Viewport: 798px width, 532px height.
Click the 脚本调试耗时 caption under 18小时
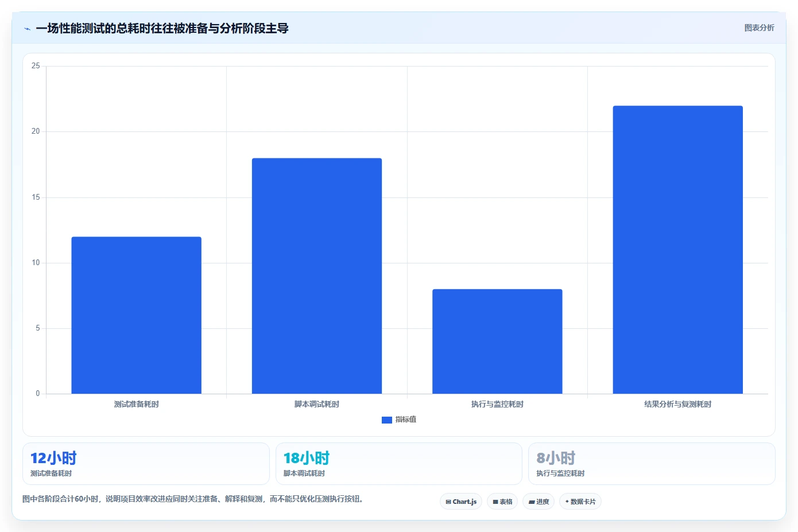point(304,473)
